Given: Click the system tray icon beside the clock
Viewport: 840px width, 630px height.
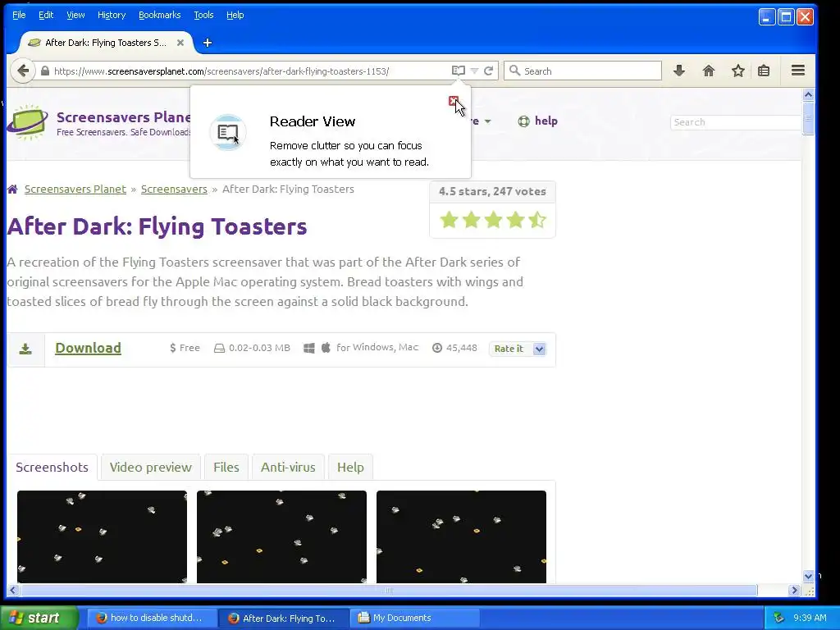Looking at the screenshot, I should [x=778, y=618].
